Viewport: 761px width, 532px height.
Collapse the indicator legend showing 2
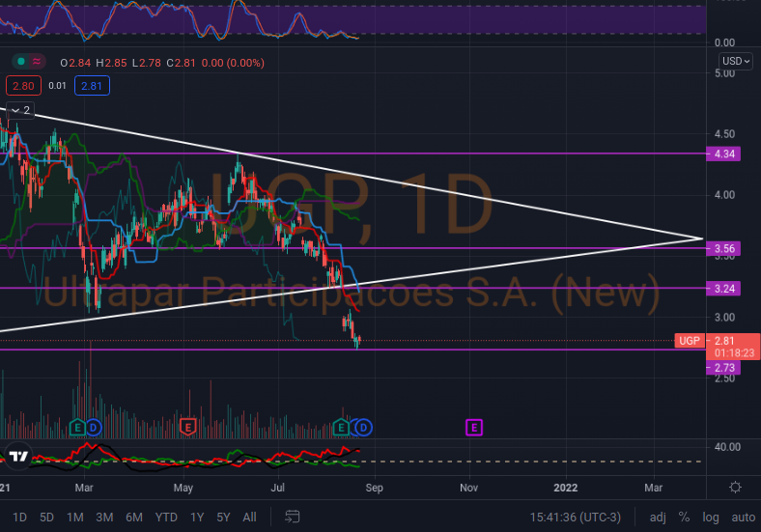[x=20, y=110]
